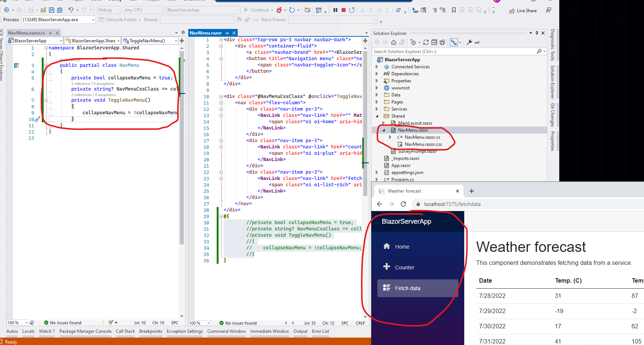Click the Sync with Active Document icon
Image resolution: width=644 pixels, height=345 pixels.
(x=426, y=42)
